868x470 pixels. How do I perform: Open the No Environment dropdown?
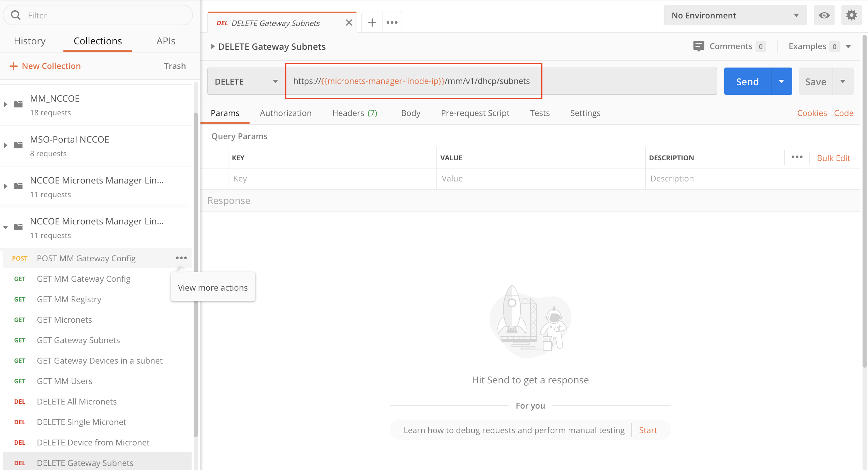(735, 15)
